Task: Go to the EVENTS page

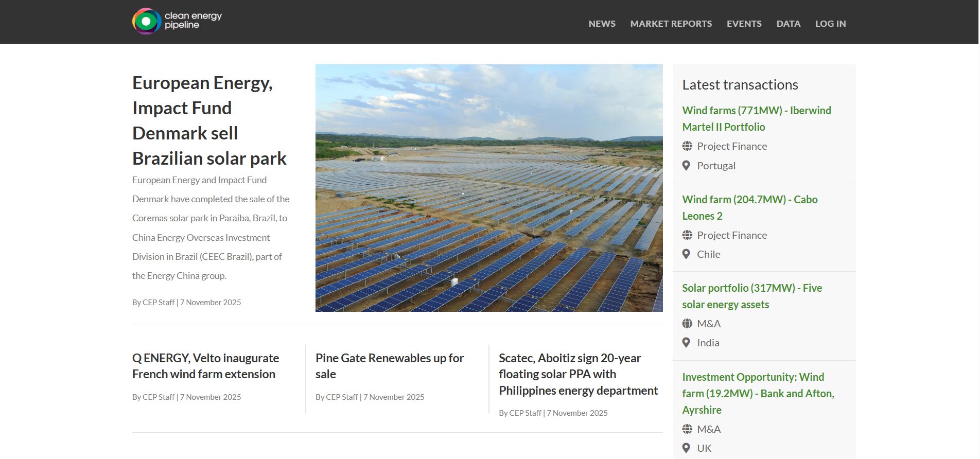Action: [744, 24]
